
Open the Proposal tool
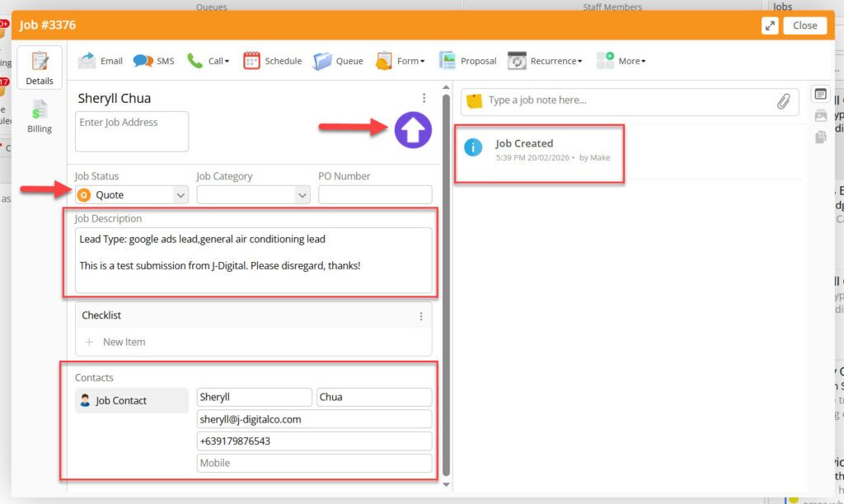(x=448, y=61)
